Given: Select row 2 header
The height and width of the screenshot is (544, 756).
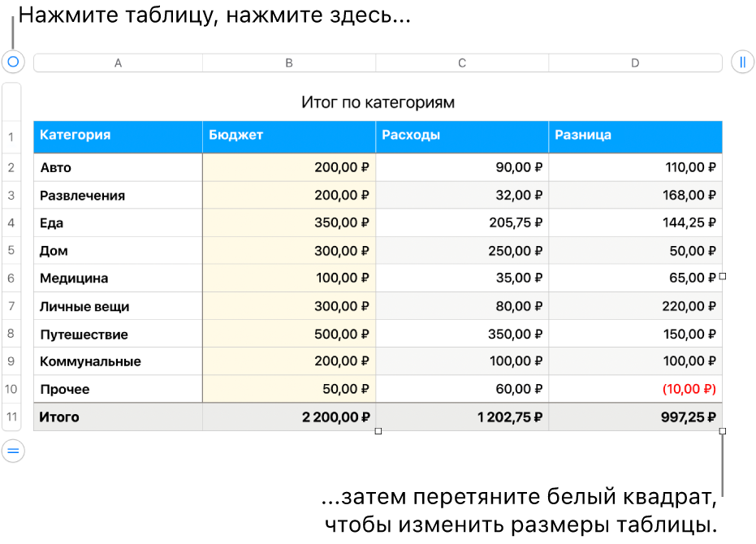Looking at the screenshot, I should tap(11, 167).
